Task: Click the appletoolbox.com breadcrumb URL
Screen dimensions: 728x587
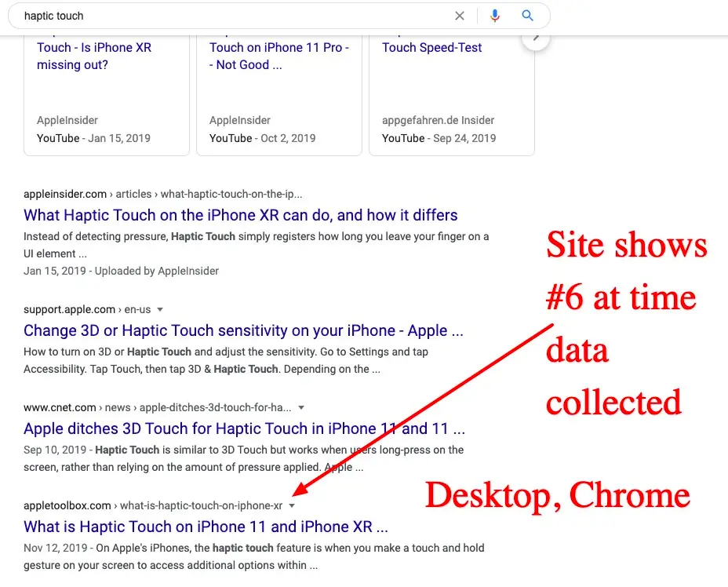Action: click(x=153, y=505)
